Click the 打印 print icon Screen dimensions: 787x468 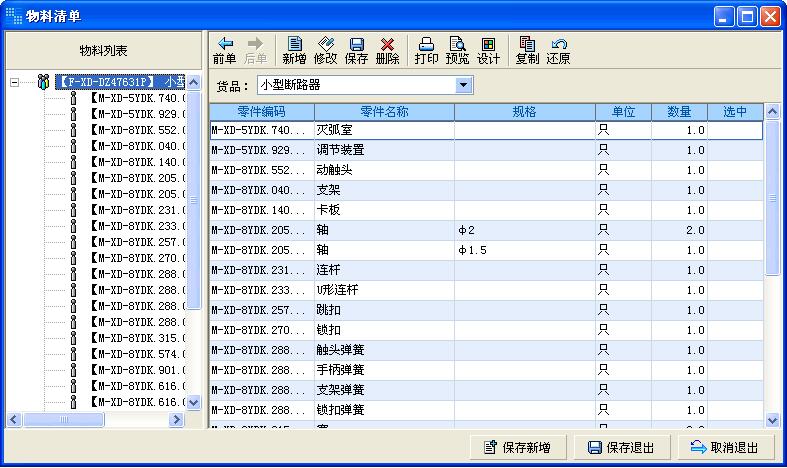point(426,45)
